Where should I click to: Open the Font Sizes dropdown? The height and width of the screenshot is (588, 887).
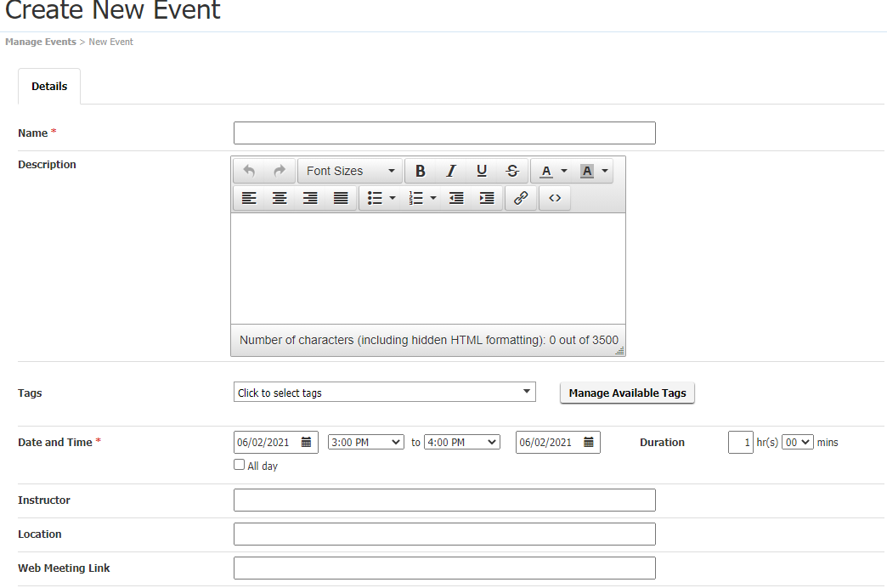[x=349, y=170]
